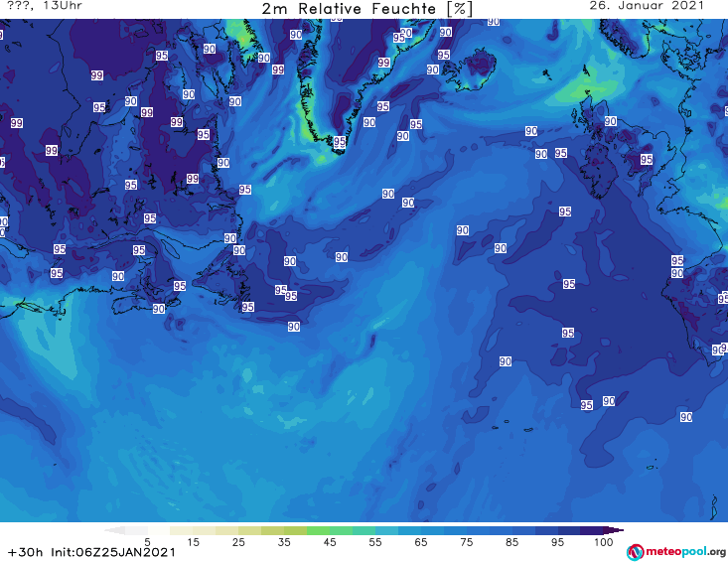Click the legend value '55'

tap(375, 542)
